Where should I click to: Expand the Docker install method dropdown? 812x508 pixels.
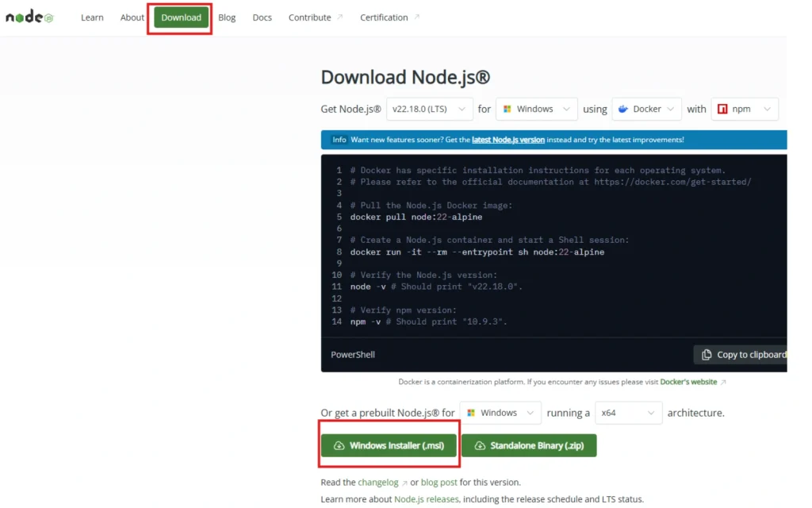coord(646,109)
